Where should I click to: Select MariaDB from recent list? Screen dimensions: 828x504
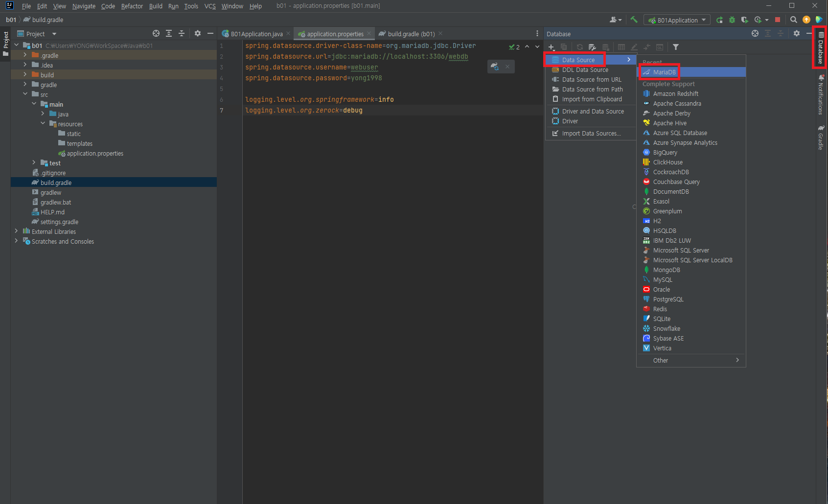(x=691, y=72)
